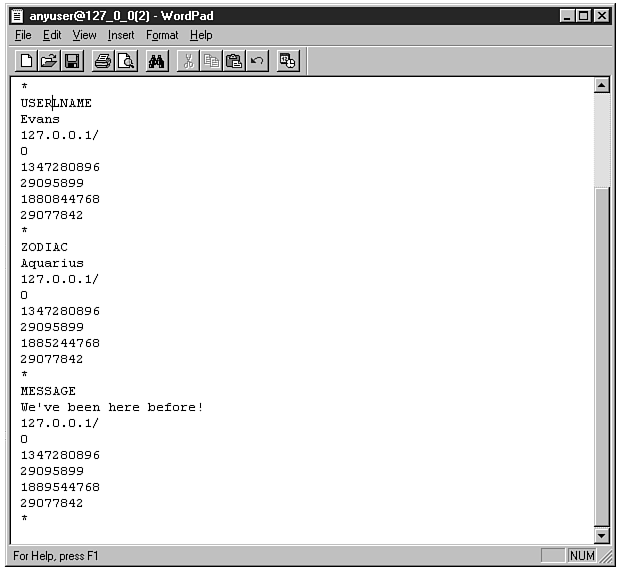Expand the View menu
627x577 pixels.
tap(84, 35)
